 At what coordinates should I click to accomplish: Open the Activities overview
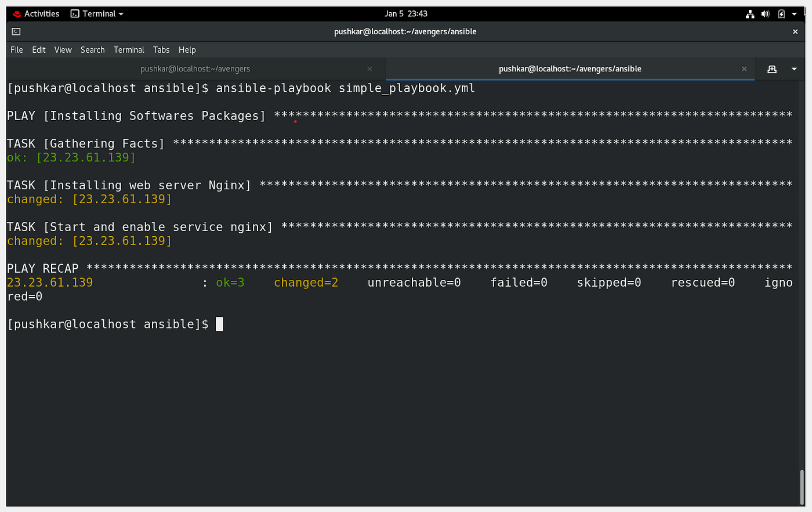pos(36,14)
